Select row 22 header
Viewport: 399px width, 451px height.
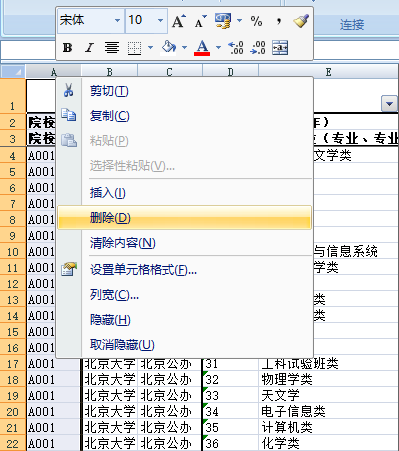click(13, 443)
